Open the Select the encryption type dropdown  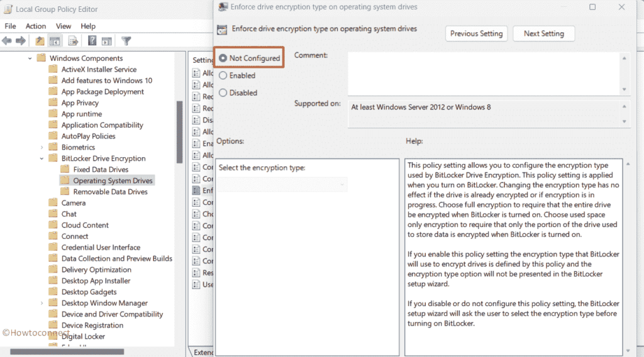tap(282, 184)
